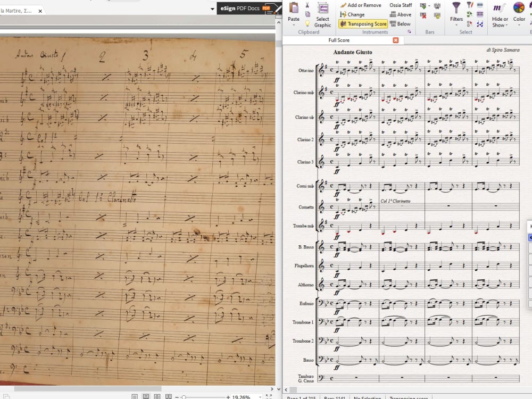Click the Filters funnel icon
532x399 pixels.
tap(456, 8)
